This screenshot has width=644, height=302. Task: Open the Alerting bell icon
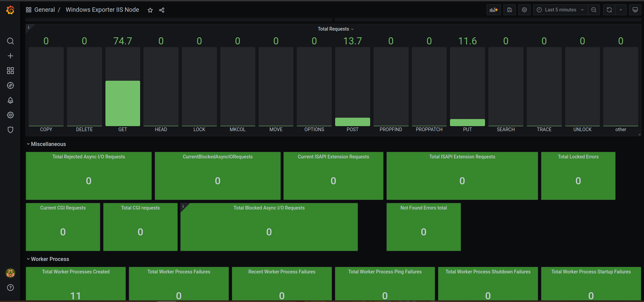pos(10,100)
